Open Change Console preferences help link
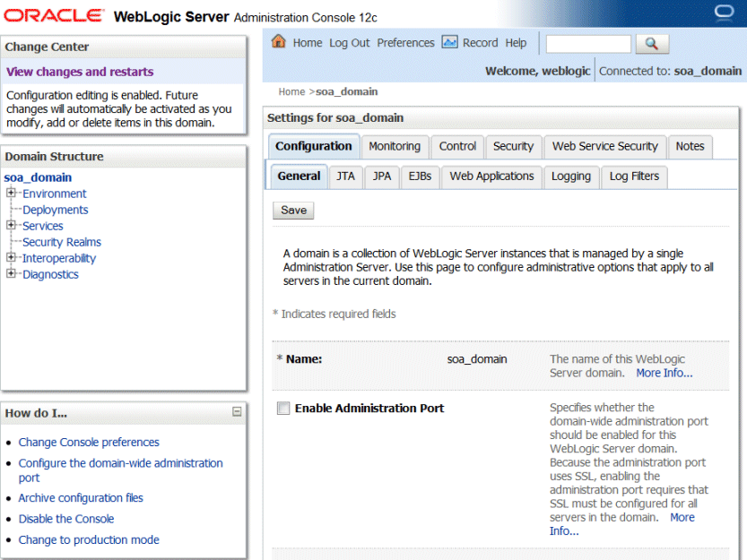 [x=89, y=443]
